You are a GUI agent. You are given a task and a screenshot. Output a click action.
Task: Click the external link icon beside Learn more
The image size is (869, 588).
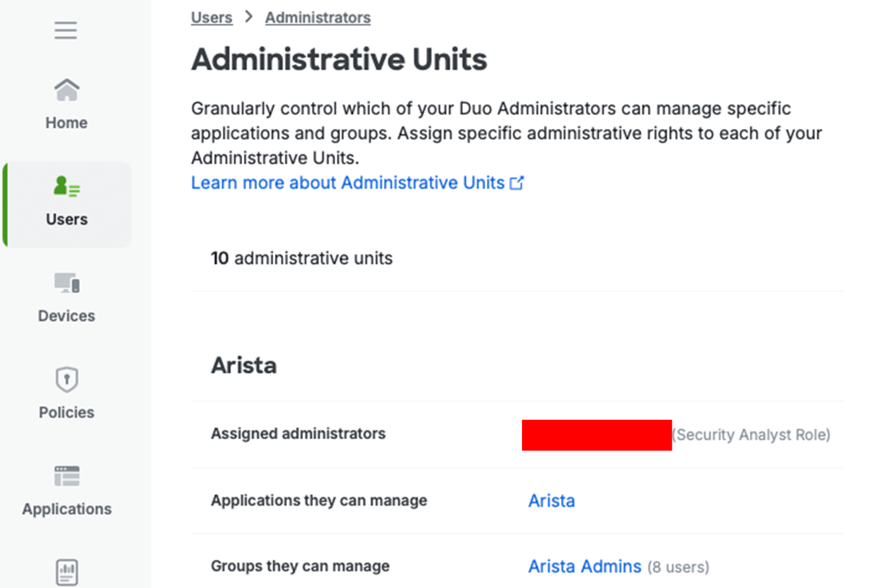click(x=517, y=182)
